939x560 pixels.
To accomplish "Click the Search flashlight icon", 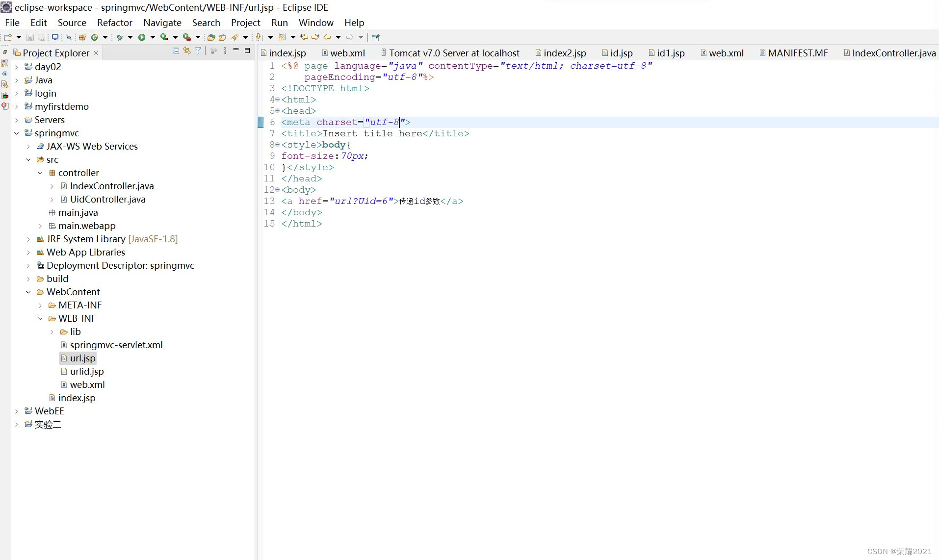I will click(235, 37).
